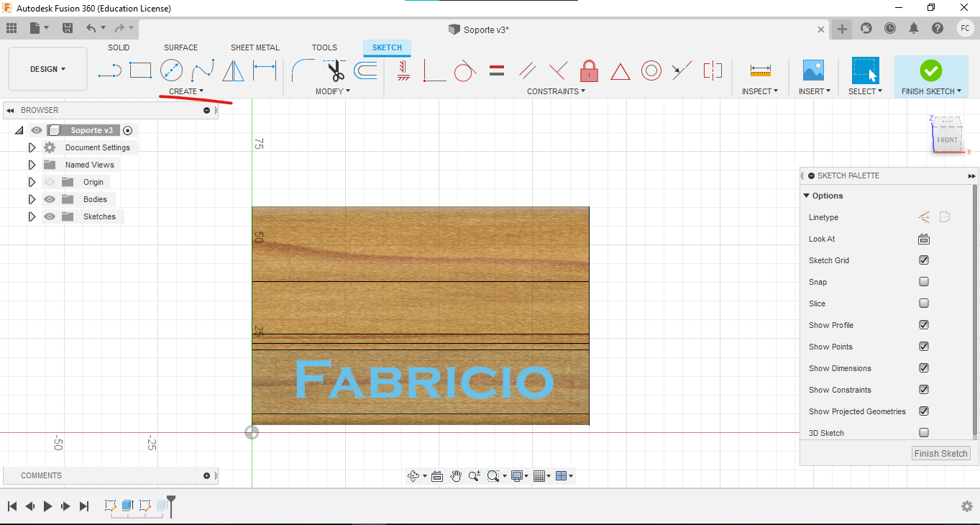980x525 pixels.
Task: Toggle the Show Projected Geometries checkbox
Action: tap(924, 411)
